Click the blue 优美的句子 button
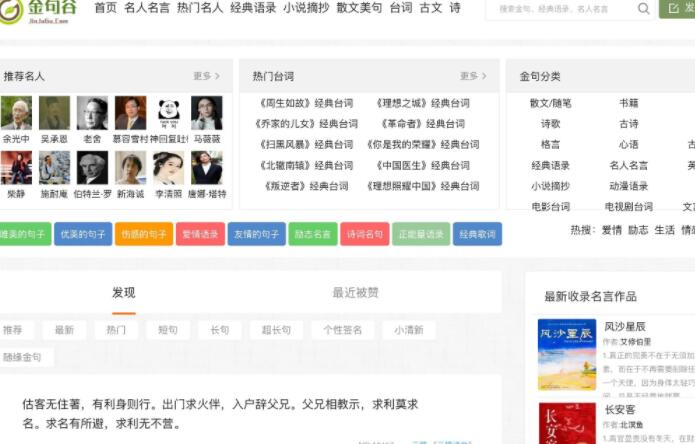This screenshot has height=444, width=695. 83,234
